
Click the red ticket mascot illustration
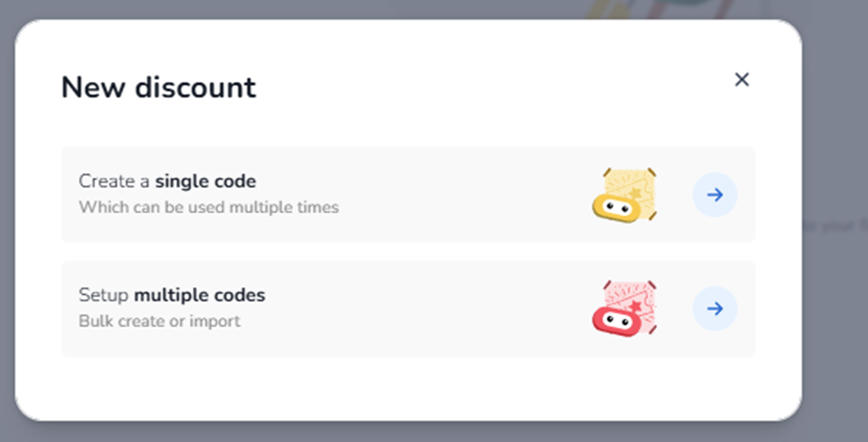(x=624, y=309)
